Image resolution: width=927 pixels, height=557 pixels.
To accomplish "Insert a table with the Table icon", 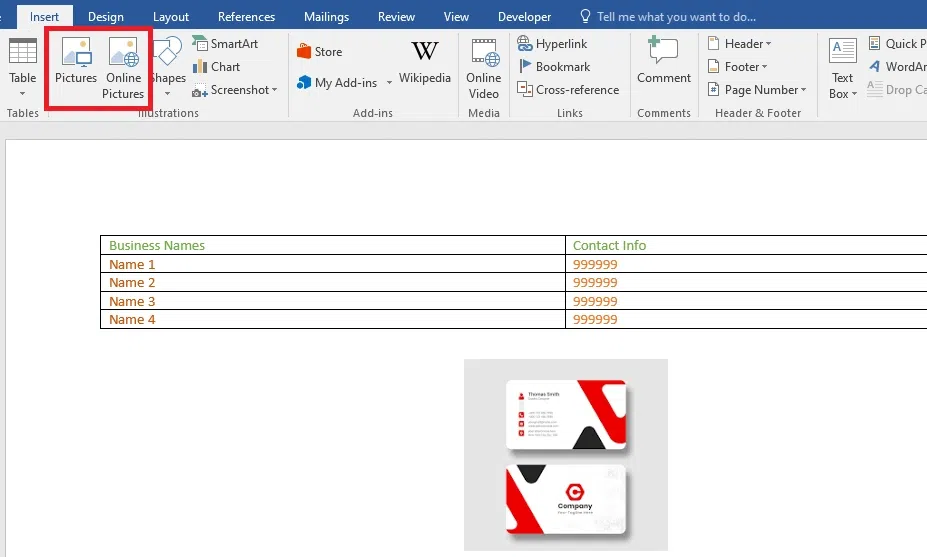I will click(22, 51).
